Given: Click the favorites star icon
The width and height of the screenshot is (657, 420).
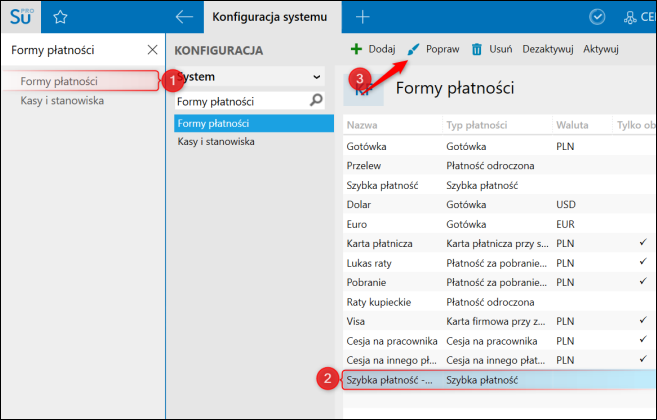Looking at the screenshot, I should 59,17.
